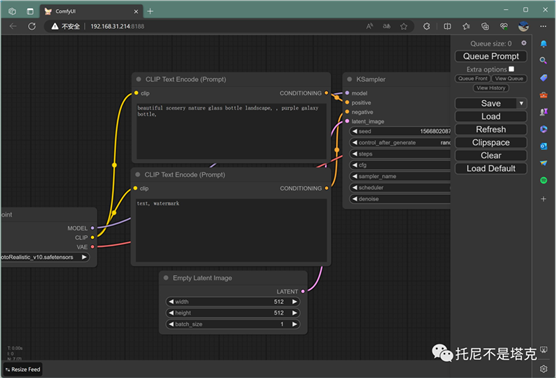Collapse the KSampler node via its dot
556x378 pixels.
350,79
